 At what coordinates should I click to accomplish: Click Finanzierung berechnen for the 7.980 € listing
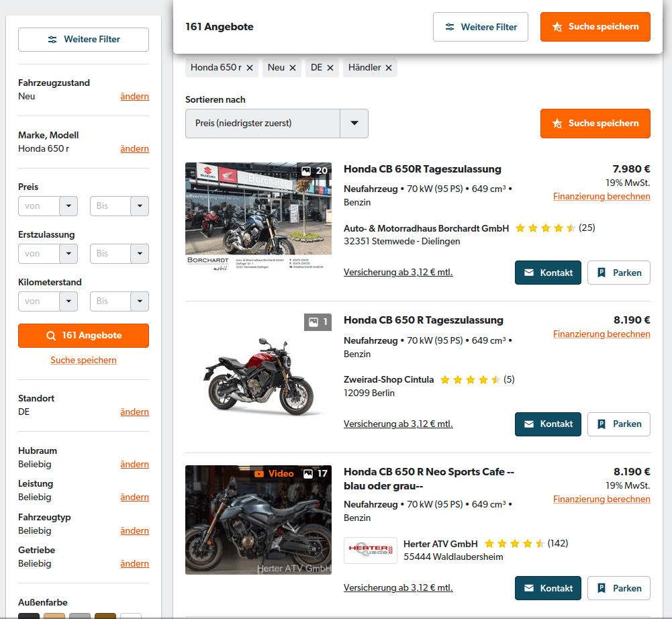click(602, 196)
